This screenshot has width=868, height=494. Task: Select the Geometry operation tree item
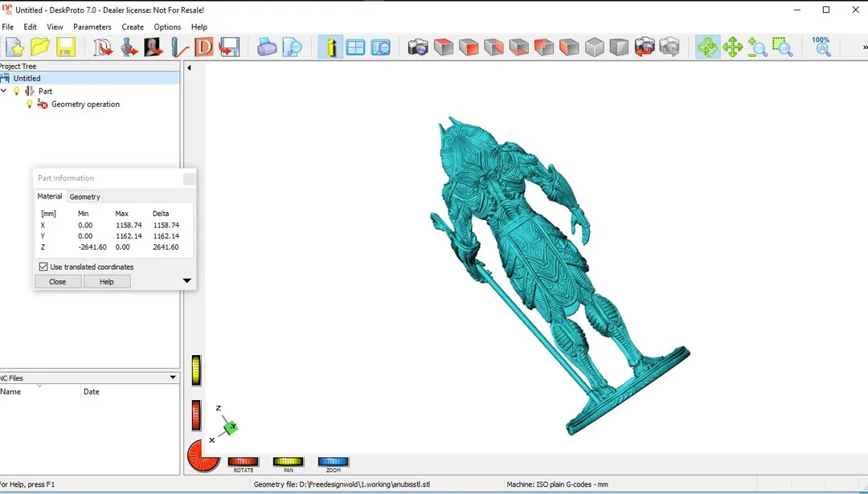point(85,104)
